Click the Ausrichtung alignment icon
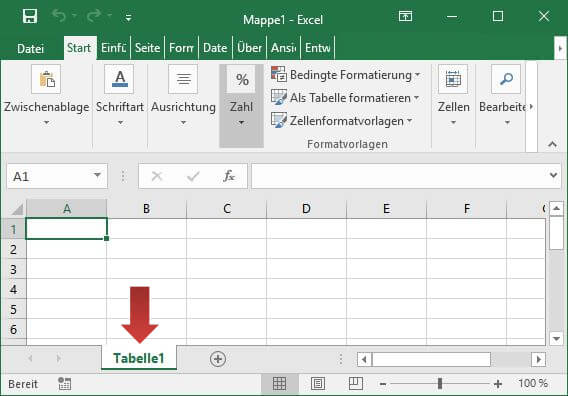This screenshot has height=396, width=568. coord(183,79)
